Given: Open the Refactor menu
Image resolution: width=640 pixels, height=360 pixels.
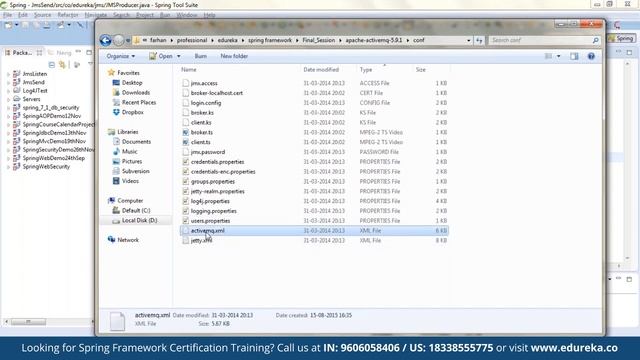Looking at the screenshot, I should (68, 15).
